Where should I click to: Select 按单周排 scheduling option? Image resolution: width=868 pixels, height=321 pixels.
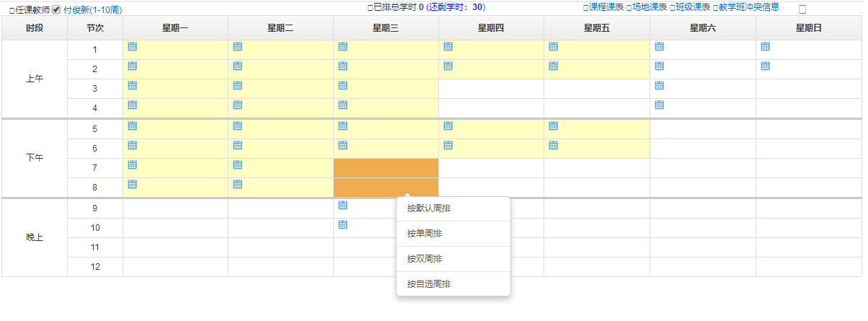(x=425, y=234)
